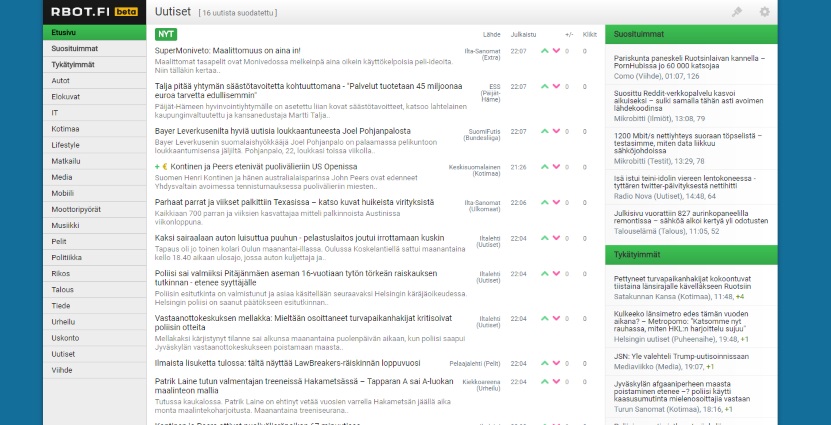Open the 1200 Mbit/s nettiyhteys story

[x=688, y=143]
